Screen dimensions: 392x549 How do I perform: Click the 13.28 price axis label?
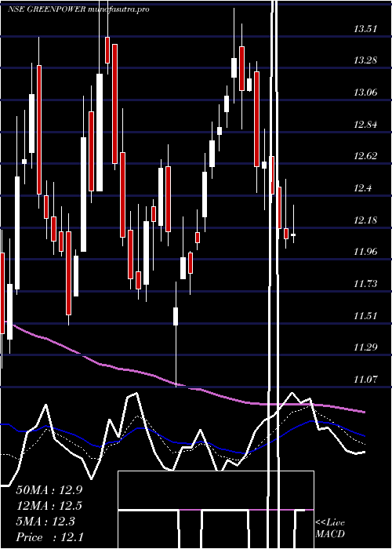click(365, 60)
